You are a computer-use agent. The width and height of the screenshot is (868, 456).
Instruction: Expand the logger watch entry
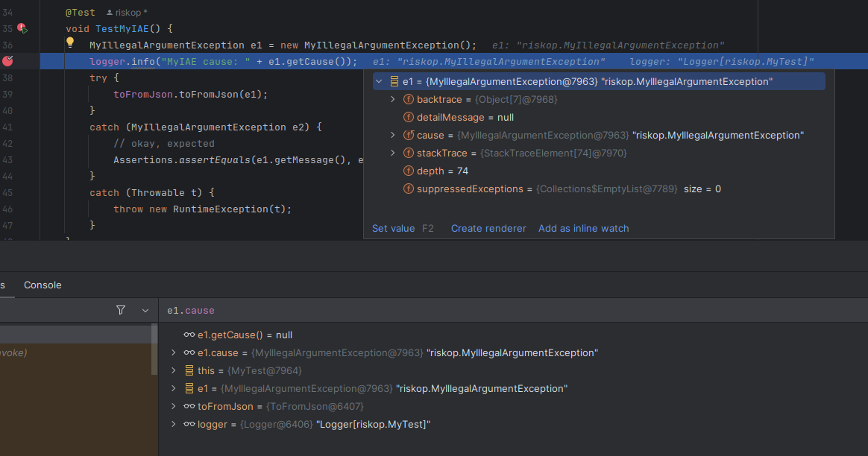[x=174, y=424]
